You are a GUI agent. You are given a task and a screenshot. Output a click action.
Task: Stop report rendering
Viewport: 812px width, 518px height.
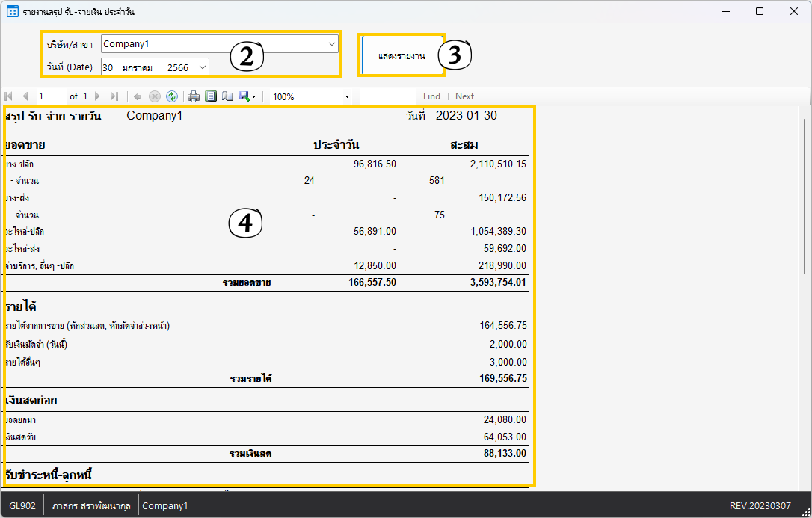coord(155,96)
